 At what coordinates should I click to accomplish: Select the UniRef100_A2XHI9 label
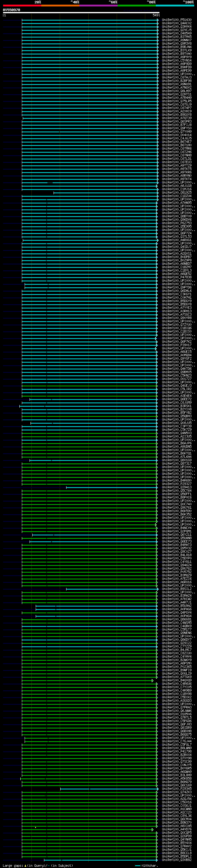coord(177,111)
